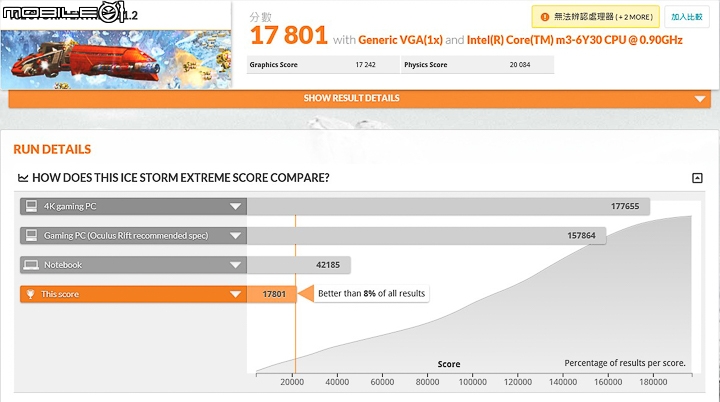Click the chart icon beside HOW DOES THIS ICE STORM
The height and width of the screenshot is (402, 720).
tap(23, 178)
